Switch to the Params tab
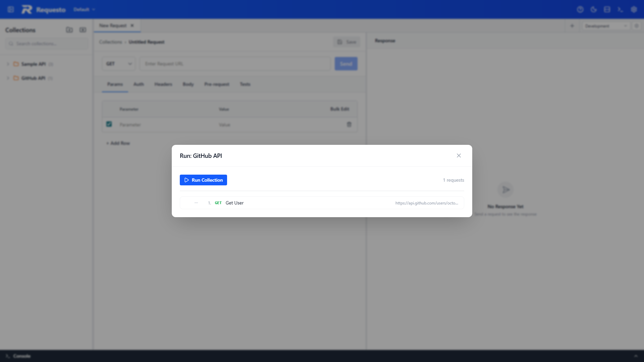Image resolution: width=644 pixels, height=362 pixels. [115, 84]
